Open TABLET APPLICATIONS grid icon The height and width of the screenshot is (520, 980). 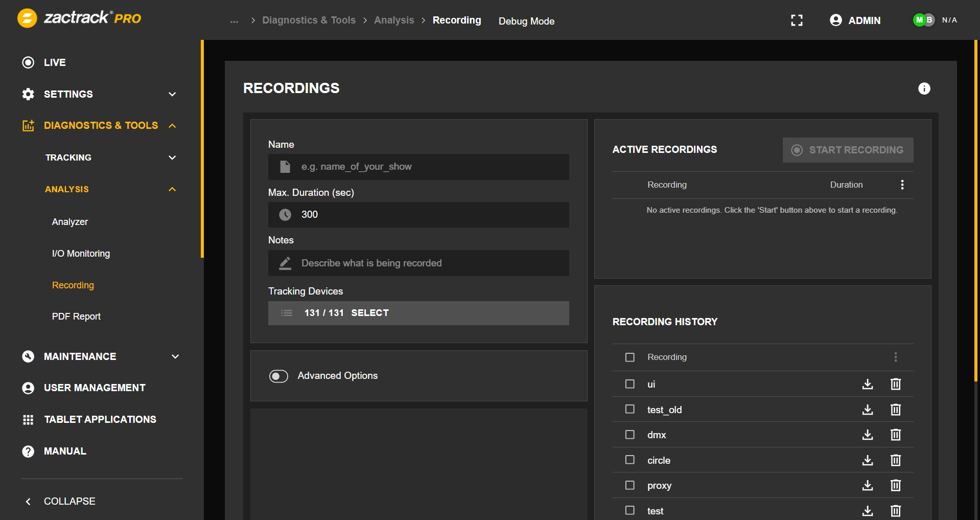[28, 420]
